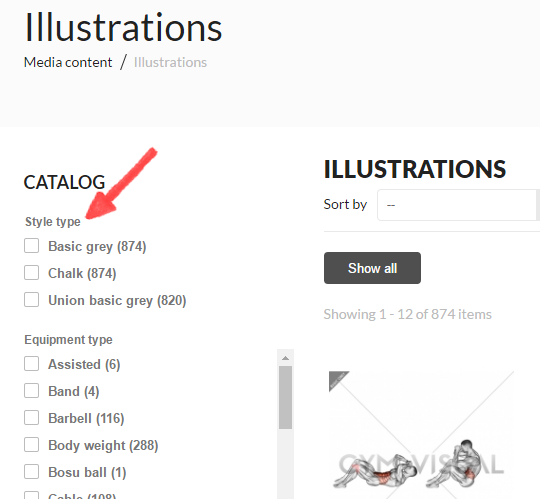
Task: Click the Chalk (874) filter label
Action: tap(82, 273)
